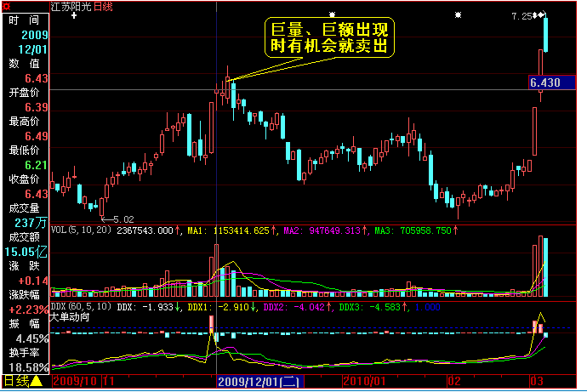Open the yellow triangle beside 日线 period

[x=37, y=381]
